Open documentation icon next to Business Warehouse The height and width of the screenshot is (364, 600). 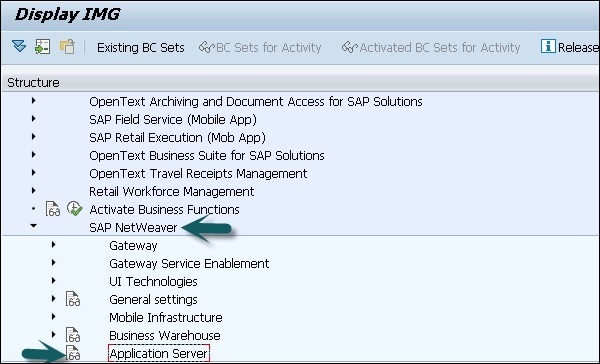[73, 335]
